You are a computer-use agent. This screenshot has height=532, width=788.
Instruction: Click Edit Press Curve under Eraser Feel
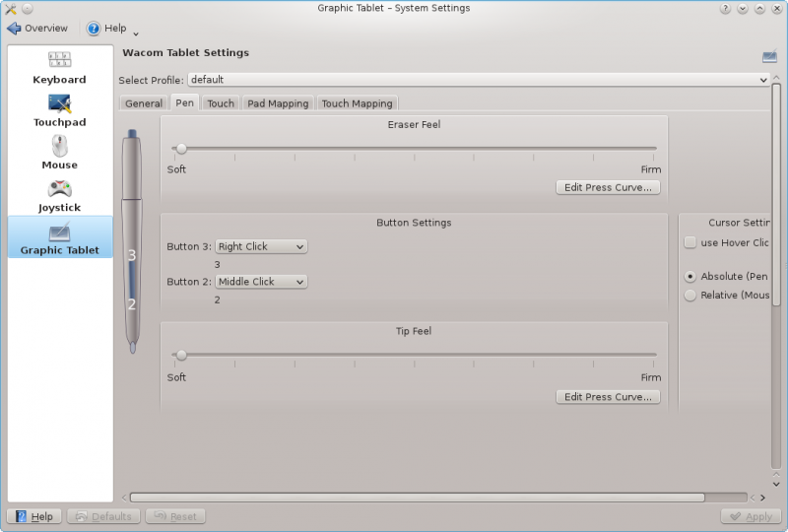(608, 187)
